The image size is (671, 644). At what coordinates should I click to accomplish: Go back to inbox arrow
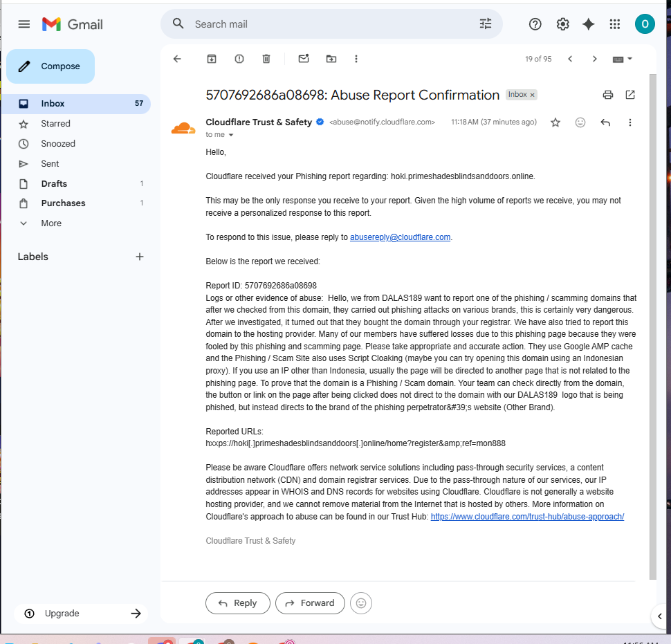[x=177, y=59]
